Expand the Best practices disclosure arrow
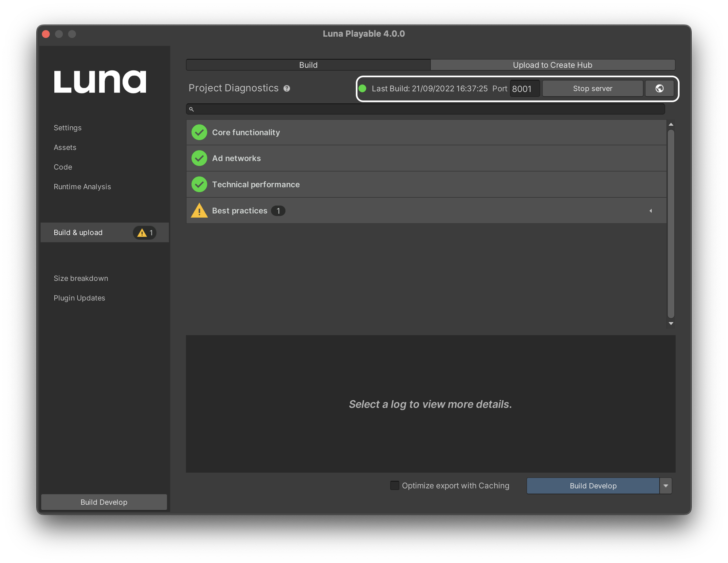Viewport: 728px width, 563px height. [650, 211]
